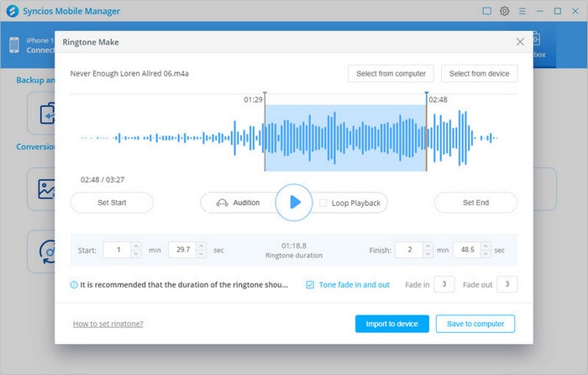Click the 02:48 end marker handle
Screen dimensions: 588x375
pyautogui.click(x=427, y=93)
